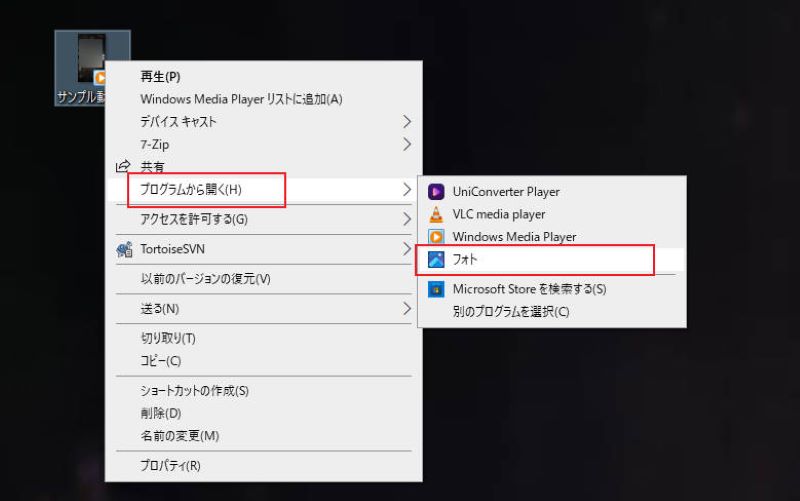
Task: Click the UniConverter Player purple icon
Action: [x=436, y=192]
